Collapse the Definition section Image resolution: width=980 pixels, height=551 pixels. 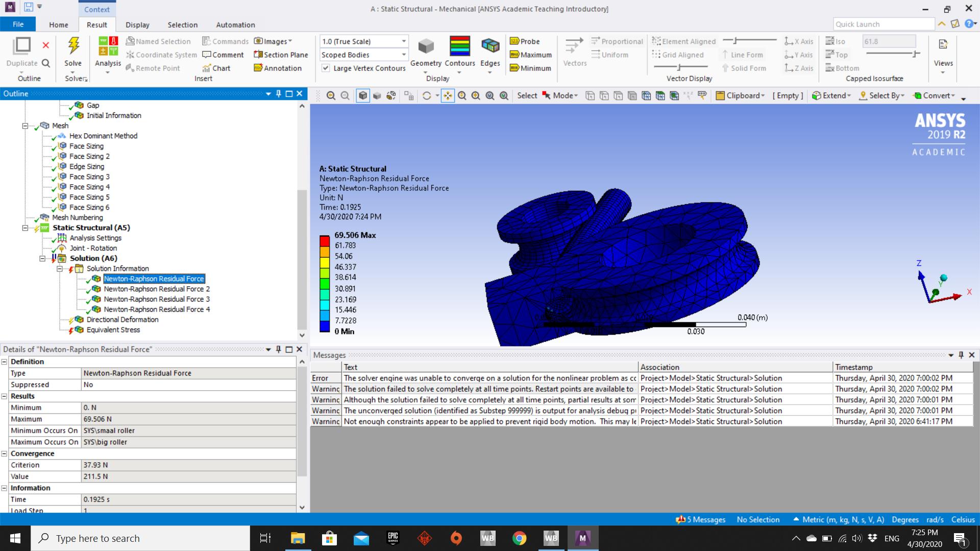(x=4, y=362)
